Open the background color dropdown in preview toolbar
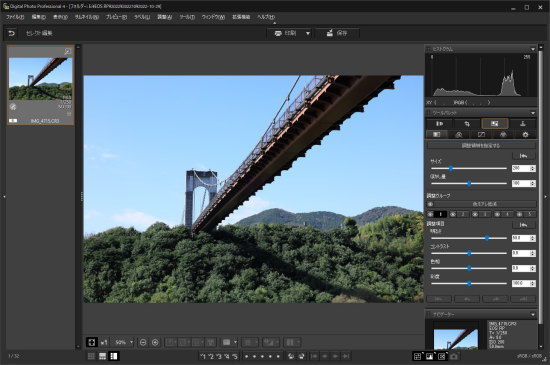This screenshot has width=550, height=365. [x=235, y=342]
